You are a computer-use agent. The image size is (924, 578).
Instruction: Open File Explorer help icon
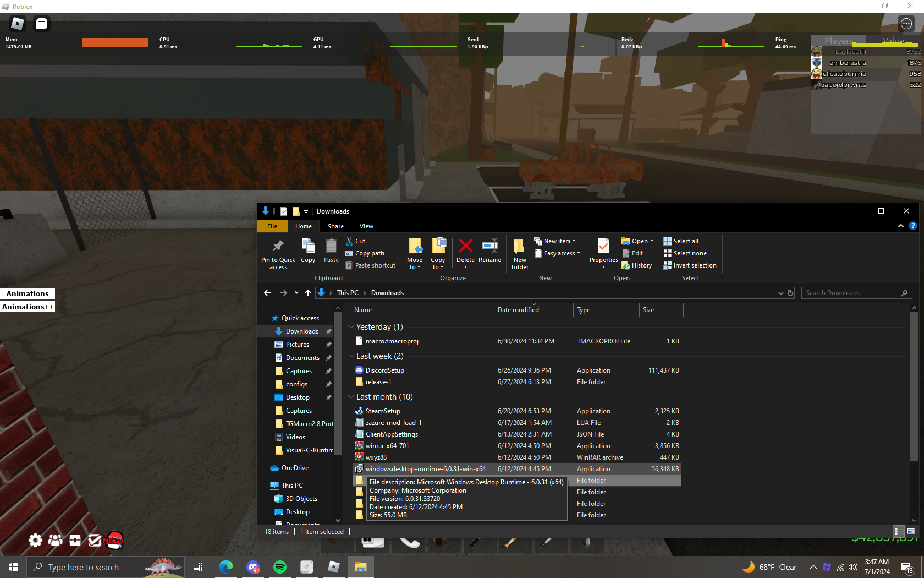913,226
